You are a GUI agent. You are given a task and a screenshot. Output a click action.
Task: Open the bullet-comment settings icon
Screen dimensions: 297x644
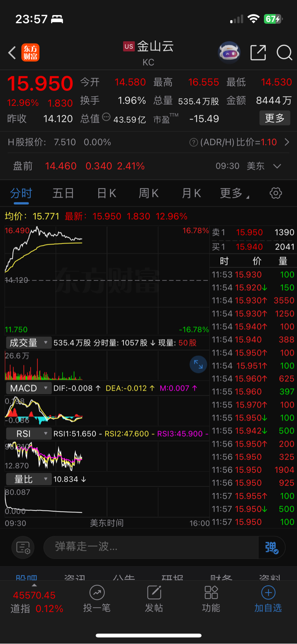(x=23, y=548)
